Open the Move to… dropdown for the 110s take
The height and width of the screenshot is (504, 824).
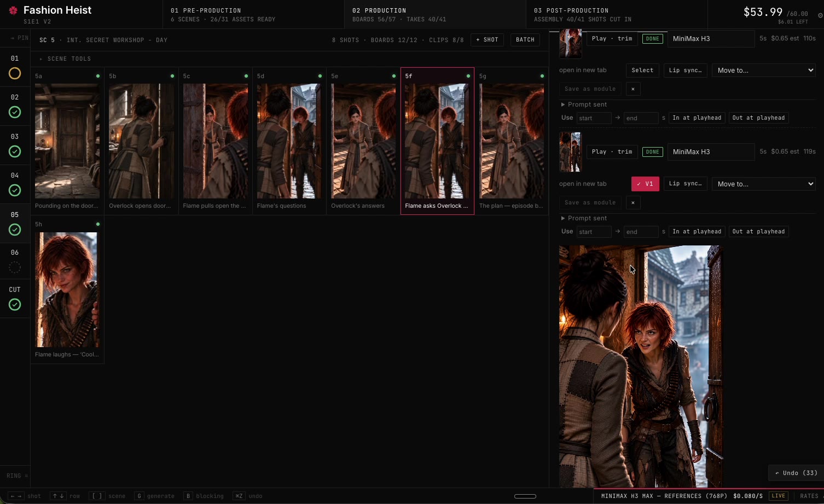point(763,70)
